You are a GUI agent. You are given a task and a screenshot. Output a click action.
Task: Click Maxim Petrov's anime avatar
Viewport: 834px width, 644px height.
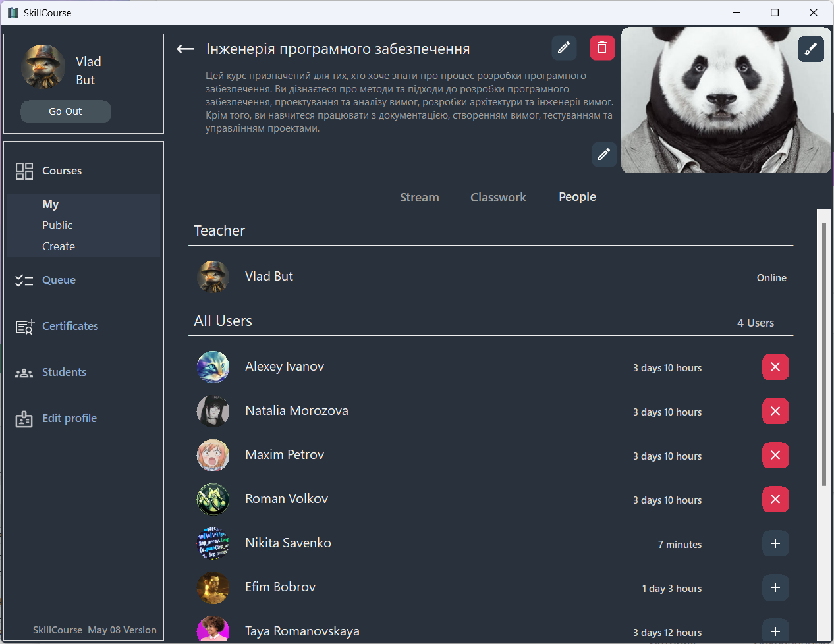pos(213,455)
